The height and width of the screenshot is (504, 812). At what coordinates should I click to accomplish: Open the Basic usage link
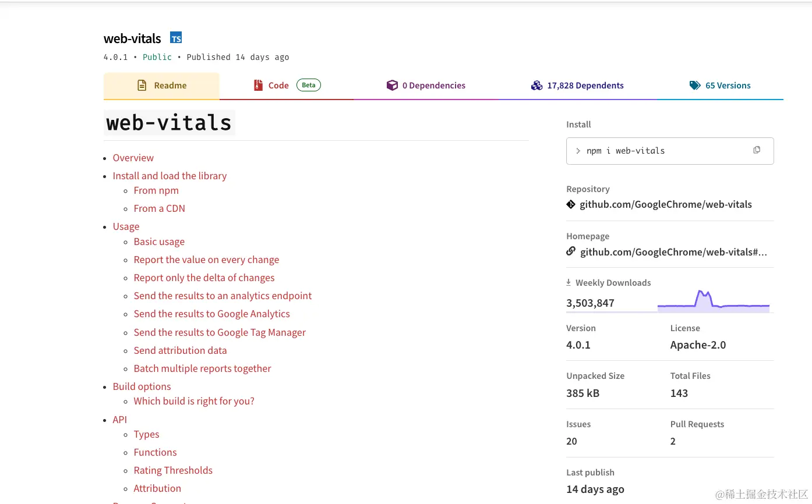pos(159,242)
